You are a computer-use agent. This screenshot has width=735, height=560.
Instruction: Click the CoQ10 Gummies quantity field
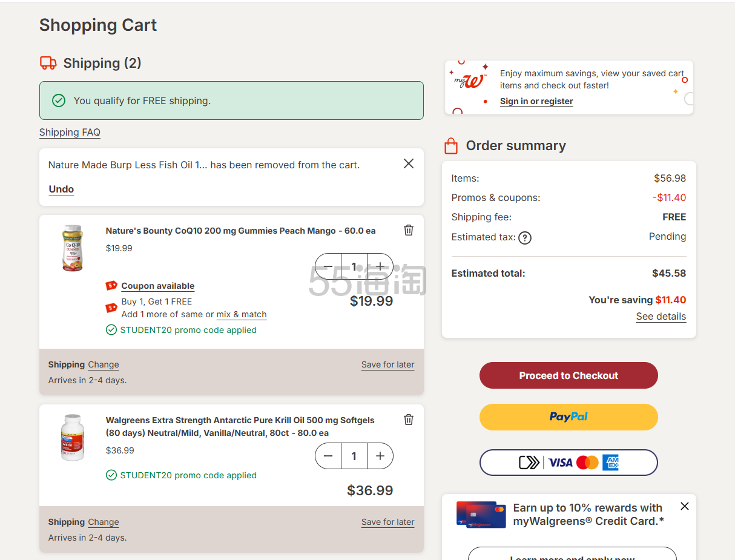(x=354, y=266)
